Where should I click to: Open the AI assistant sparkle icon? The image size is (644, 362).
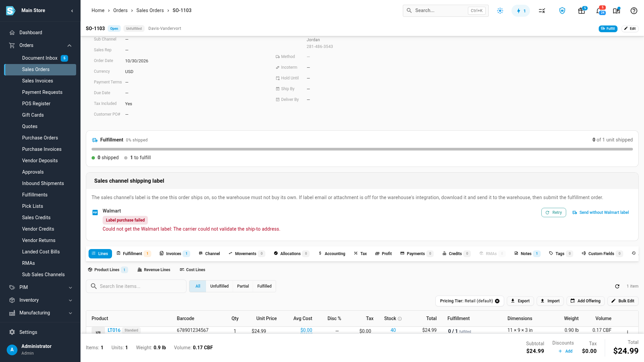[500, 11]
